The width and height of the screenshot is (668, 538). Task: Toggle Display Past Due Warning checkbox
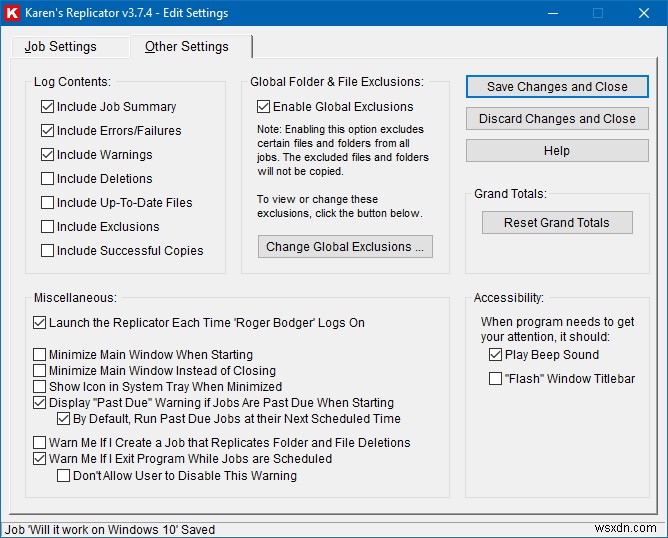[40, 403]
